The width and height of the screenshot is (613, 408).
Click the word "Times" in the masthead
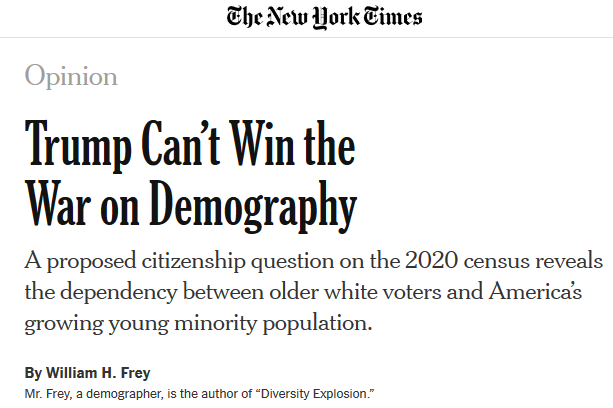[393, 18]
